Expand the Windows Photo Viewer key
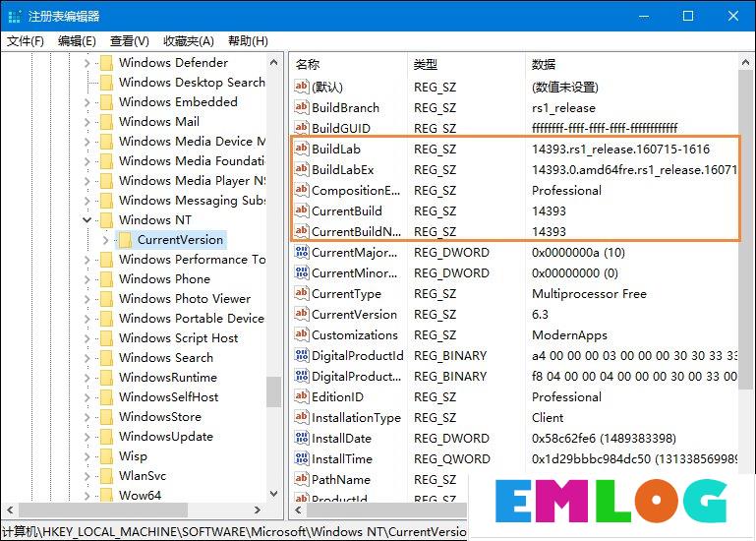 87,299
